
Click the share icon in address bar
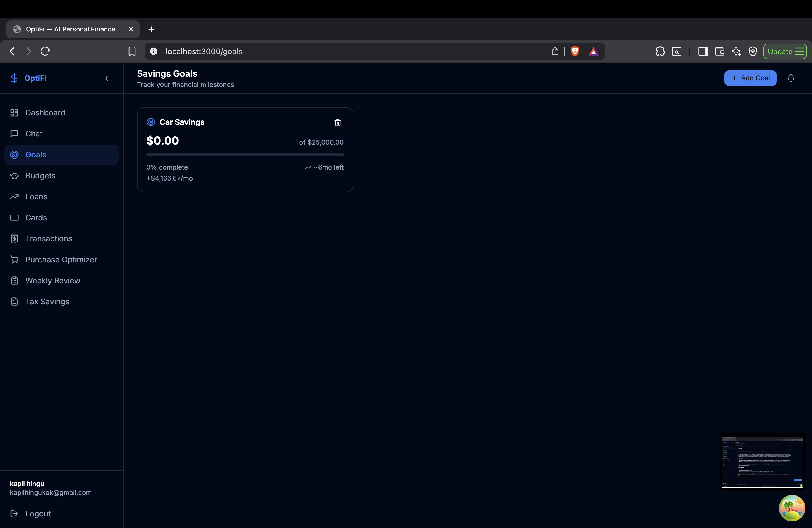tap(555, 51)
